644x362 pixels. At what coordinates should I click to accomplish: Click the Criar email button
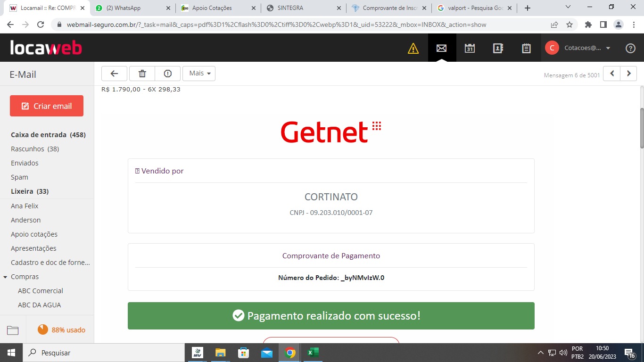(x=47, y=106)
